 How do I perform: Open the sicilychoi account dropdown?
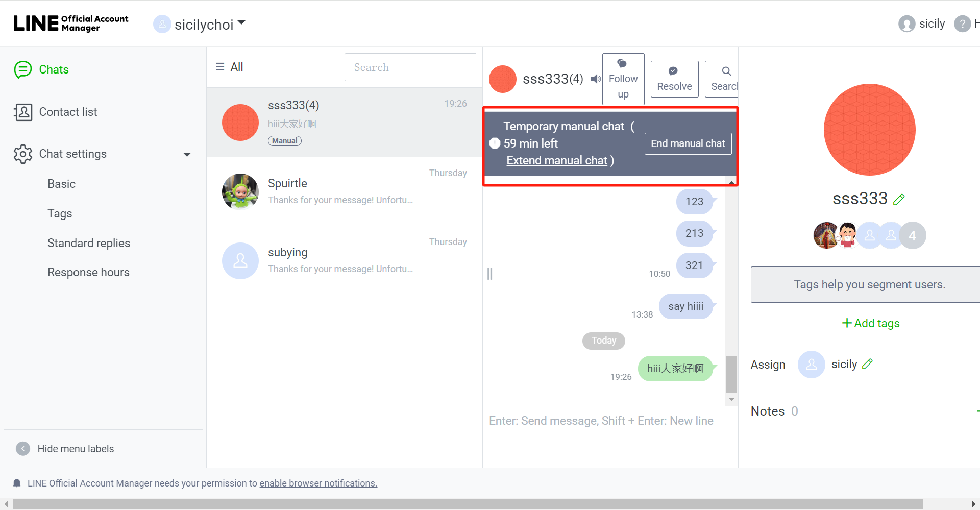[x=242, y=23]
